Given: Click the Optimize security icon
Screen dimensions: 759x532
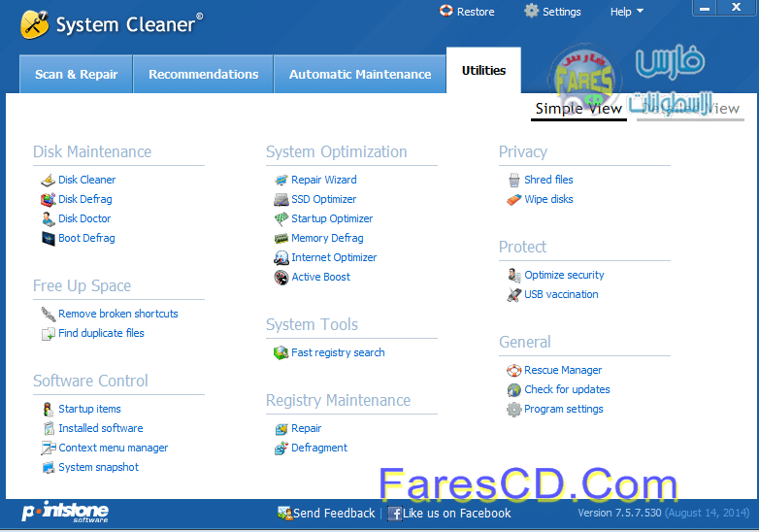Looking at the screenshot, I should coord(514,275).
